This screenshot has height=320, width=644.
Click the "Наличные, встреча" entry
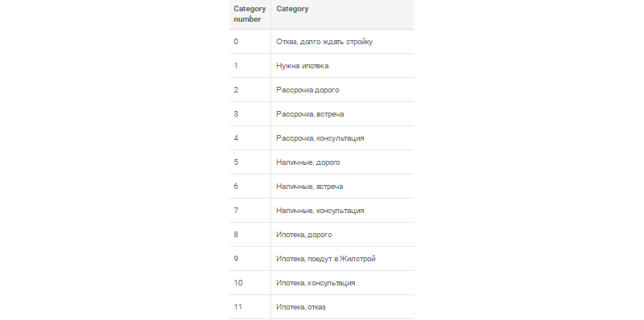tap(342, 187)
